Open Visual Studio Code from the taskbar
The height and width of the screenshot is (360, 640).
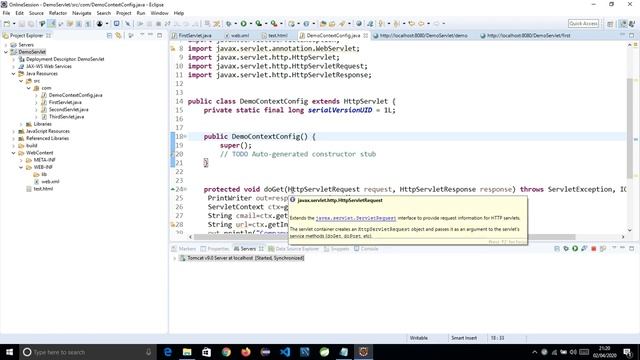(x=285, y=352)
